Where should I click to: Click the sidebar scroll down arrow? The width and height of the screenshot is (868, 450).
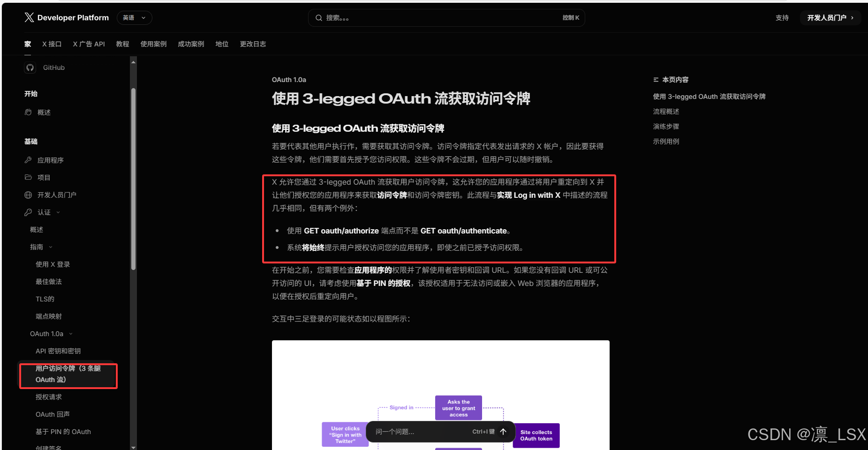click(x=134, y=447)
